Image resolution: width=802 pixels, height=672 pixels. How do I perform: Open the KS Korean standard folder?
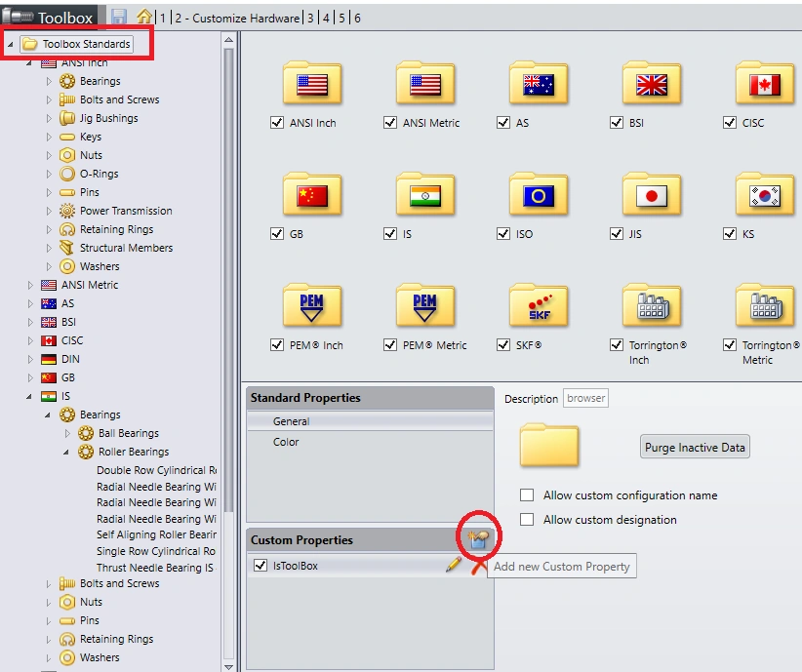(765, 194)
